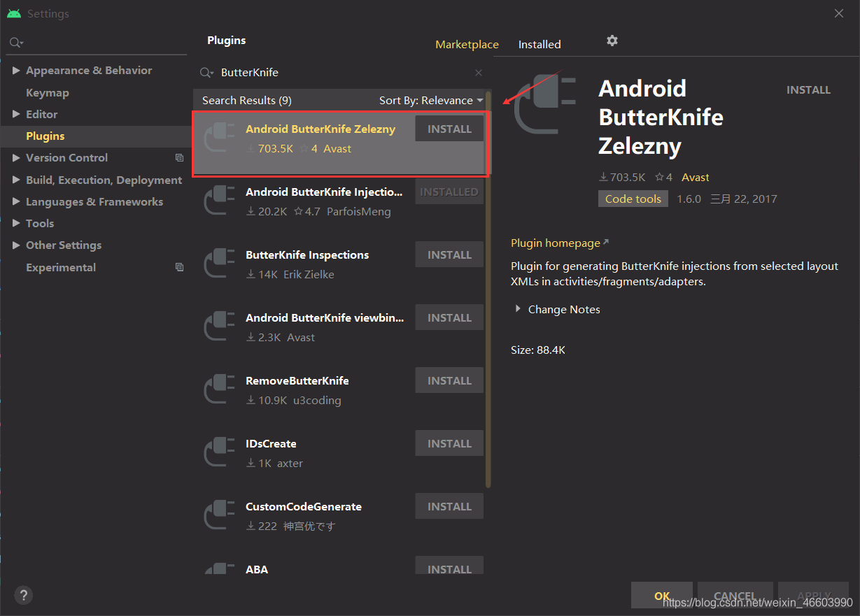Switch to the Installed tab
The width and height of the screenshot is (860, 616).
[540, 44]
